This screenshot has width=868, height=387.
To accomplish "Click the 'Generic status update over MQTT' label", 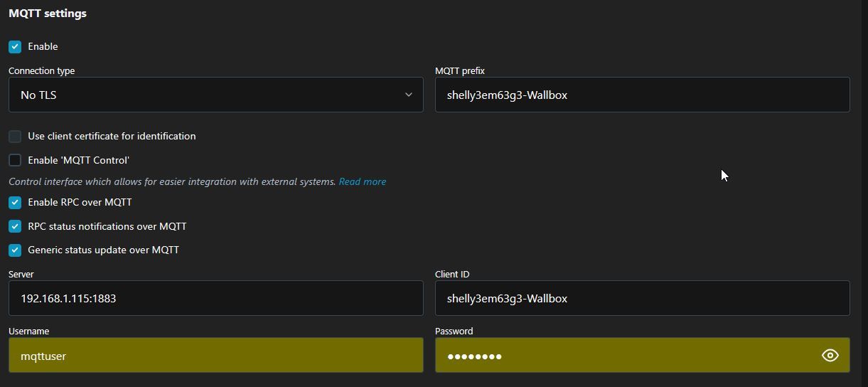I will pyautogui.click(x=103, y=250).
